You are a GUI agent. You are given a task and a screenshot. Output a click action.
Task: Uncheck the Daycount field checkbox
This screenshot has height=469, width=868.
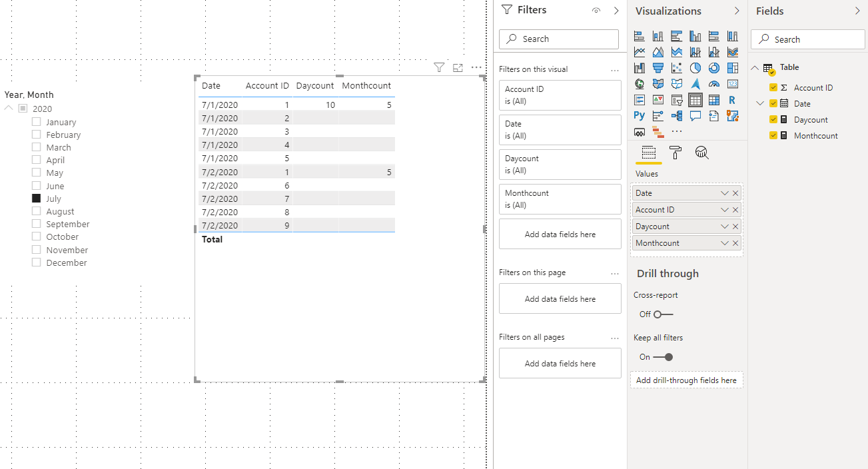click(x=773, y=119)
